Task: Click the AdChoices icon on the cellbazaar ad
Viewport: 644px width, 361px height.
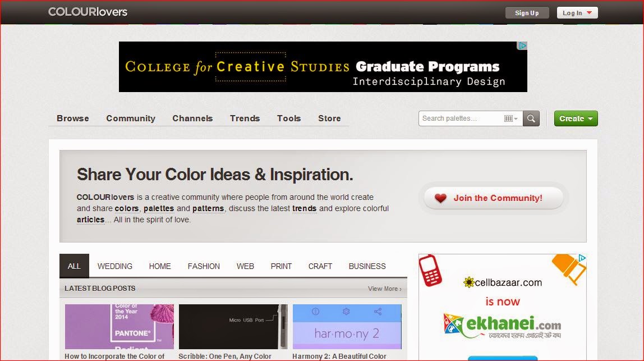Action: [582, 258]
